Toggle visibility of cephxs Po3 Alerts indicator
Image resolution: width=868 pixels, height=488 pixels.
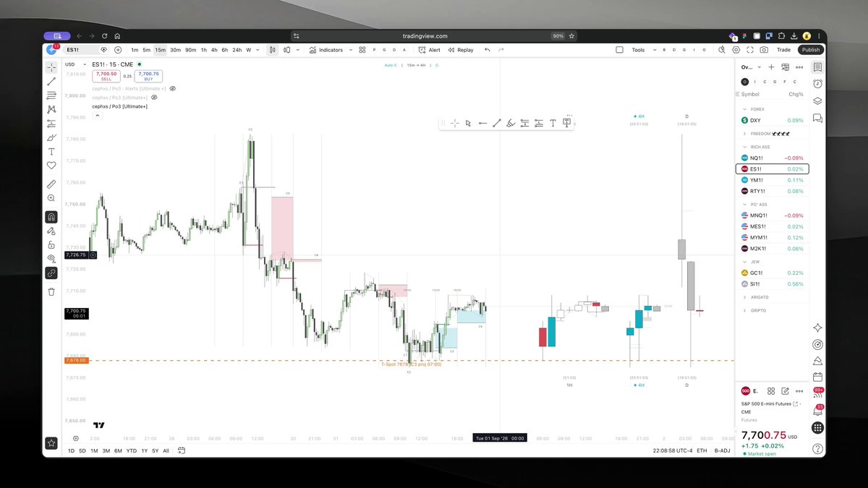click(173, 88)
